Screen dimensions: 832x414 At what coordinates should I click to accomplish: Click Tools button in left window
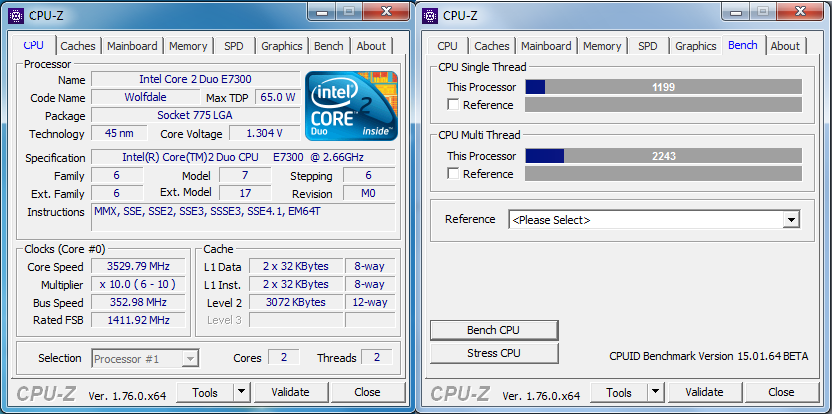[x=205, y=392]
